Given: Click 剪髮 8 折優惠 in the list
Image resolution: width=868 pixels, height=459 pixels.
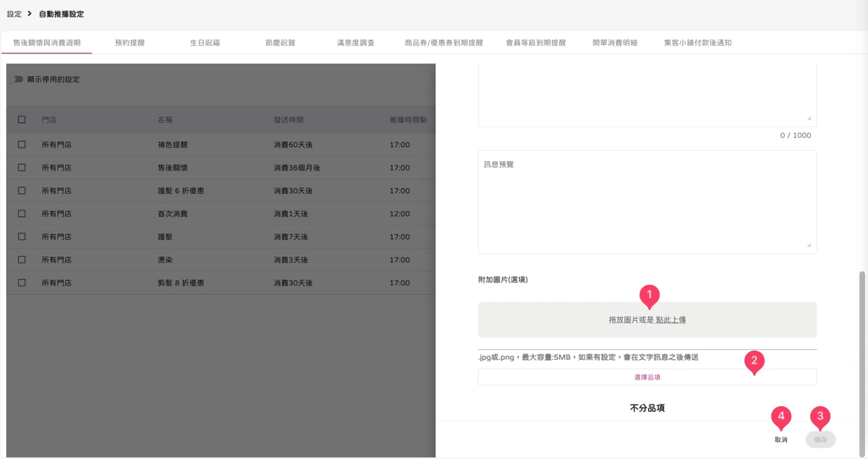Looking at the screenshot, I should coord(181,283).
